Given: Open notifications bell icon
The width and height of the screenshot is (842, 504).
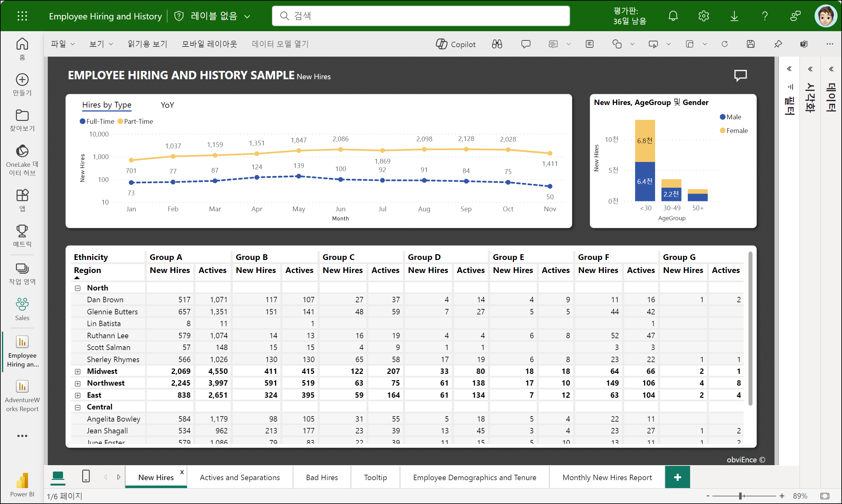Looking at the screenshot, I should click(x=673, y=16).
